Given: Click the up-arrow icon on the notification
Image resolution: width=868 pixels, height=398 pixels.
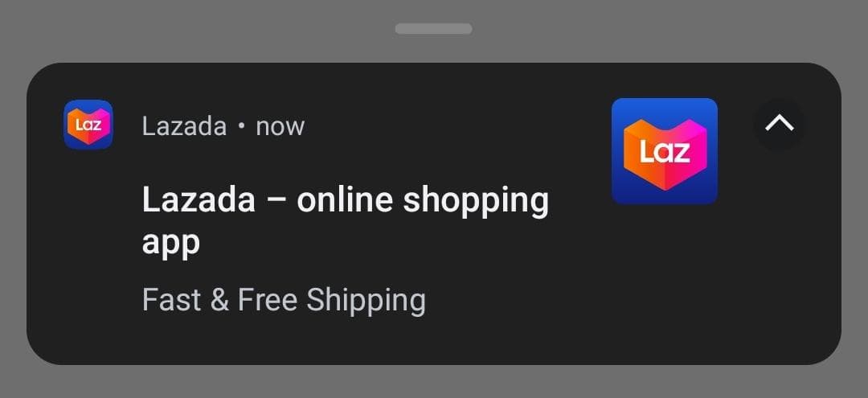Looking at the screenshot, I should 779,125.
